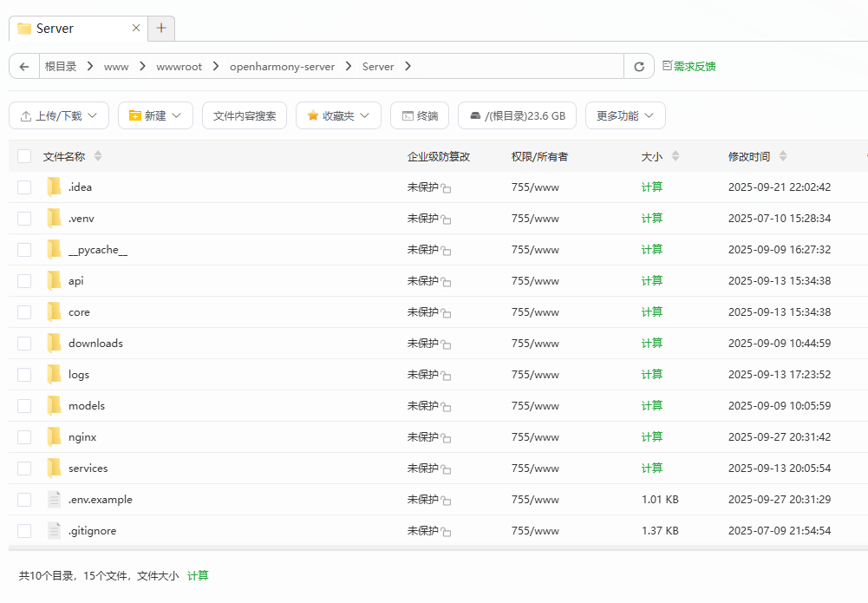The image size is (868, 603).
Task: Click the nginx folder icon
Action: click(54, 436)
